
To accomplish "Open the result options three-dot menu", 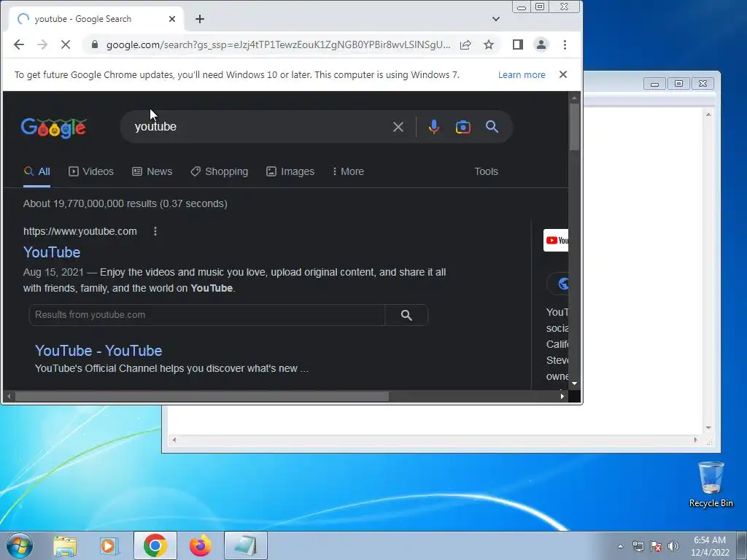I will [155, 231].
